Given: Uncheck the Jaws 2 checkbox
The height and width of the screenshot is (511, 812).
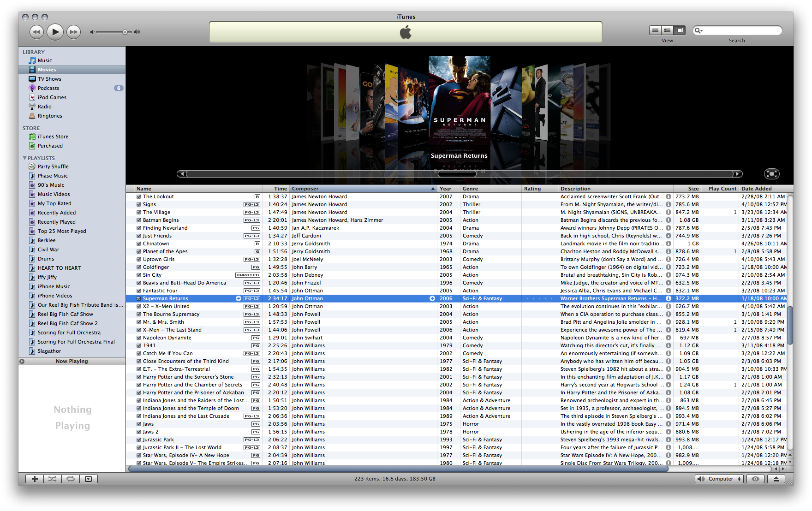Looking at the screenshot, I should tap(138, 432).
